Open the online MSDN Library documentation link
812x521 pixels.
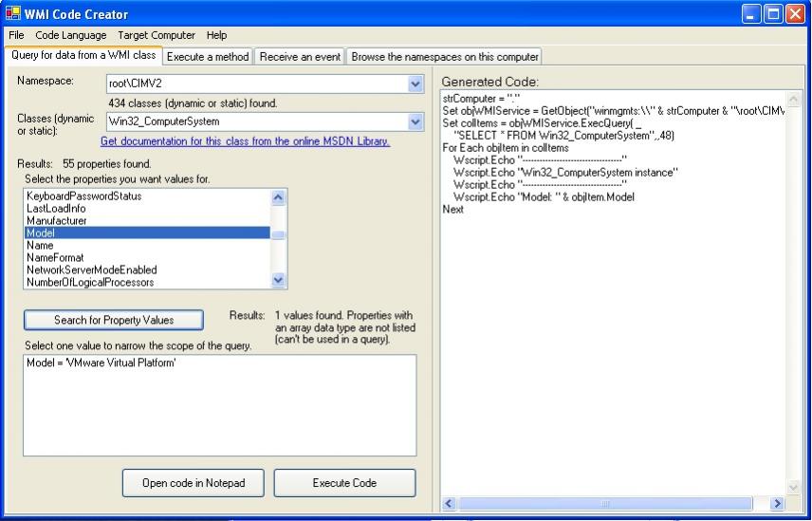(245, 140)
